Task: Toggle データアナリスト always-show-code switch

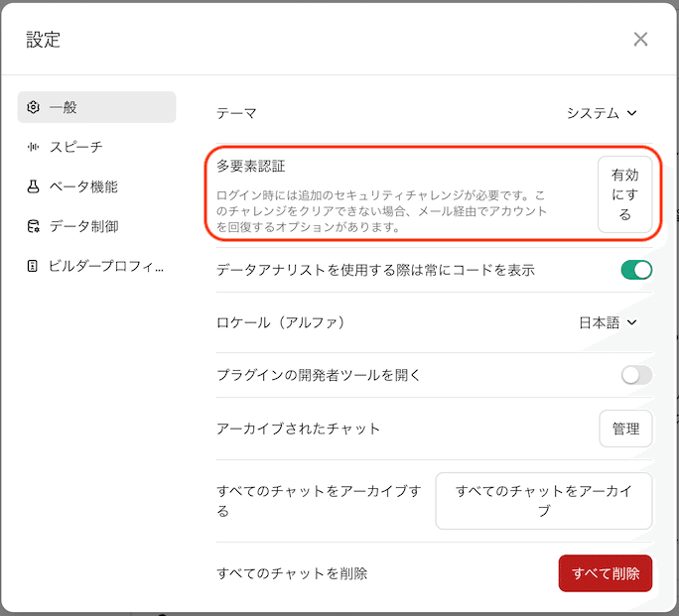Action: pyautogui.click(x=636, y=270)
